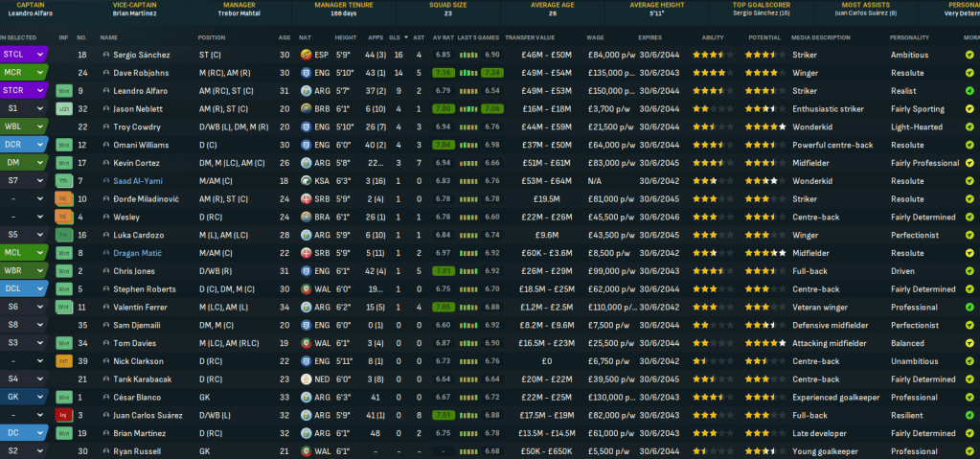Viewport: 980px width, 459px height.
Task: Click the Brazil flag icon in Wesley's row
Action: pyautogui.click(x=307, y=218)
